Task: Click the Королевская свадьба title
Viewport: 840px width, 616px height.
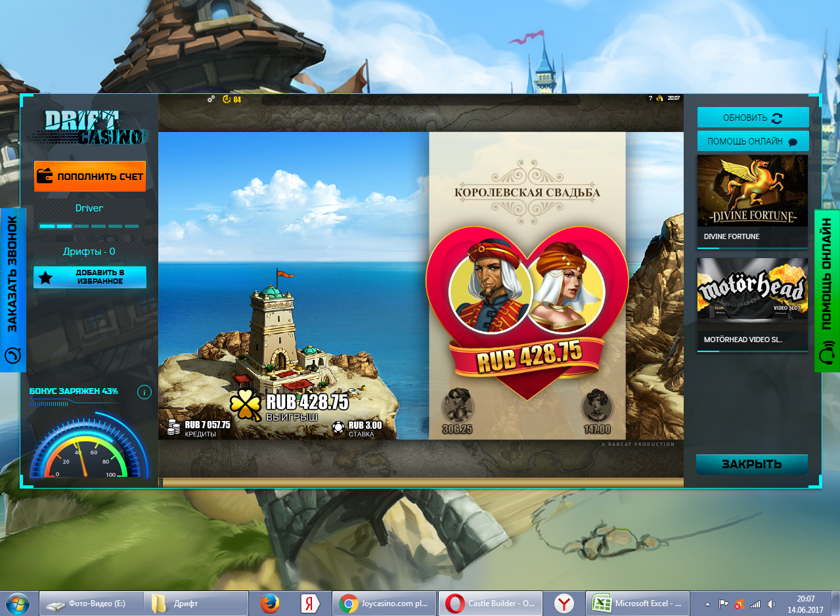Action: [527, 192]
